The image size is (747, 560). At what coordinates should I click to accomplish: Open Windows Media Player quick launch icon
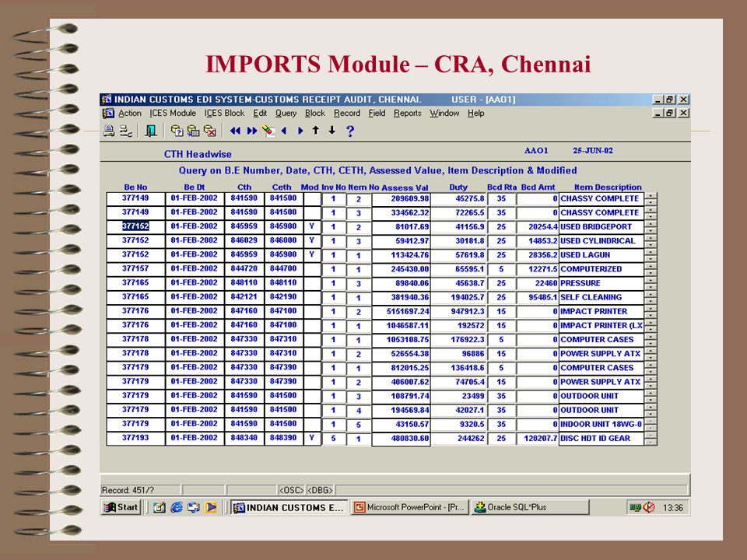click(x=211, y=508)
